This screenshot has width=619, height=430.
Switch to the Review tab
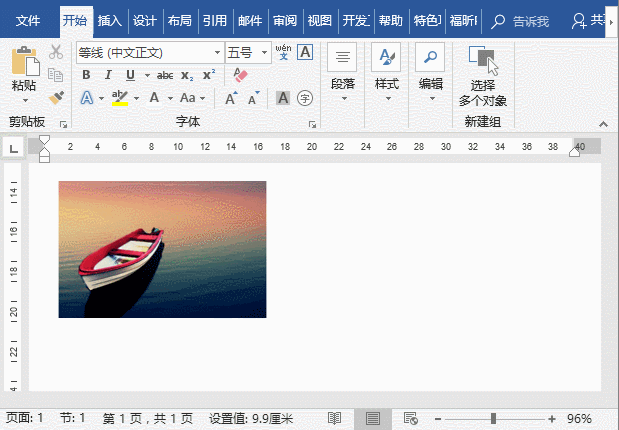coord(285,20)
